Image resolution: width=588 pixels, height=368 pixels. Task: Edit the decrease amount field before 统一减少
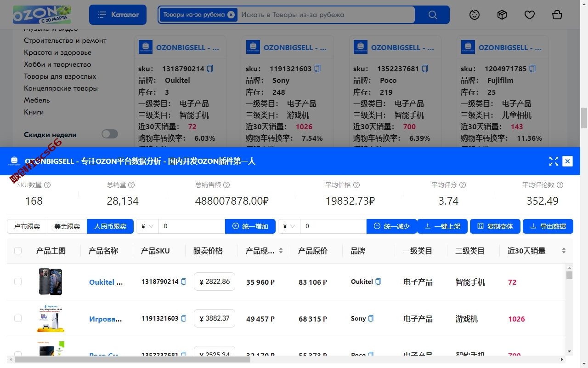coord(334,226)
